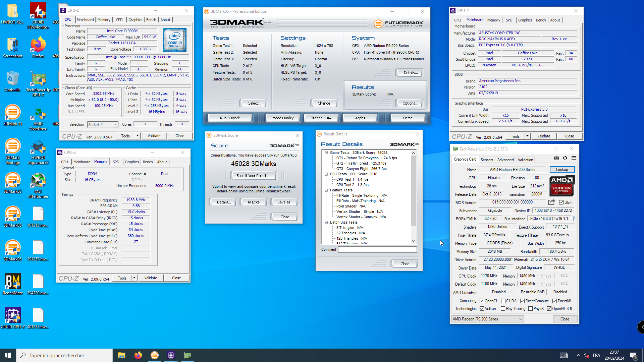Click the To Excel button
644x362 pixels.
coord(254,202)
